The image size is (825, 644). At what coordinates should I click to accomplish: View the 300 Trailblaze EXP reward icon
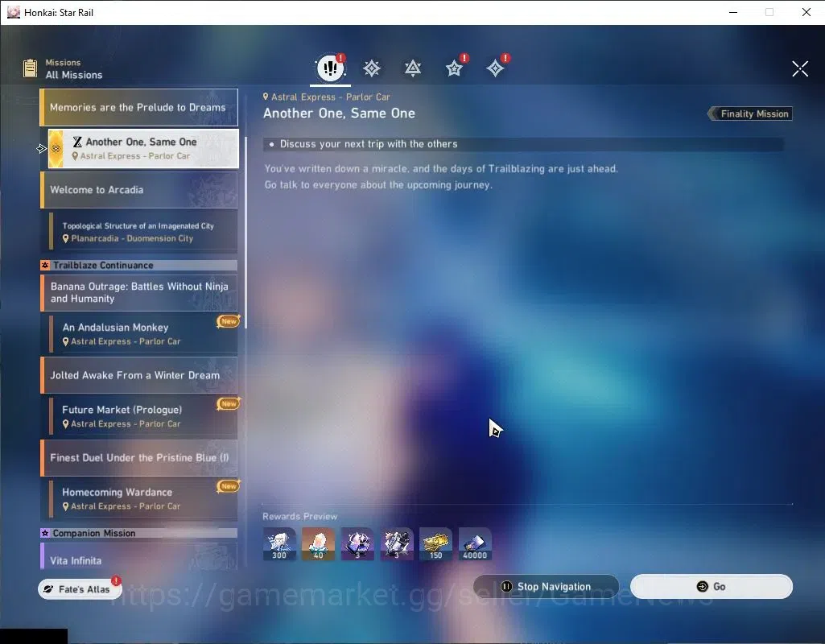[279, 544]
